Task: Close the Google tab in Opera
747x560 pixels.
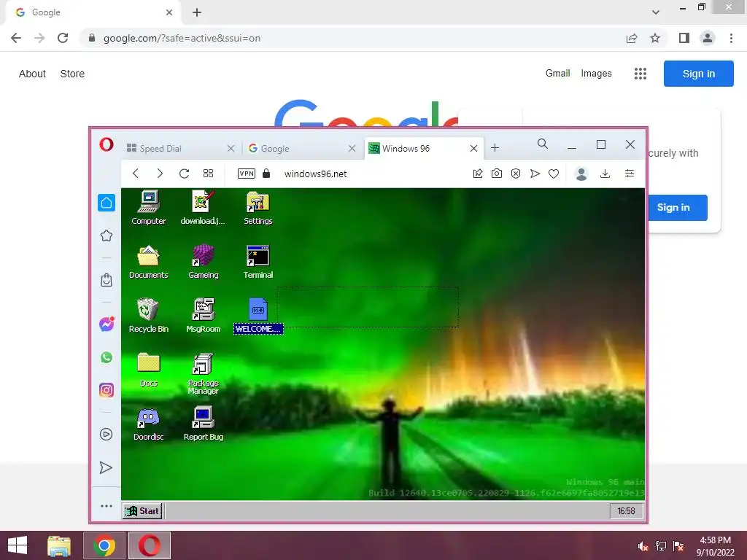Action: coord(352,149)
